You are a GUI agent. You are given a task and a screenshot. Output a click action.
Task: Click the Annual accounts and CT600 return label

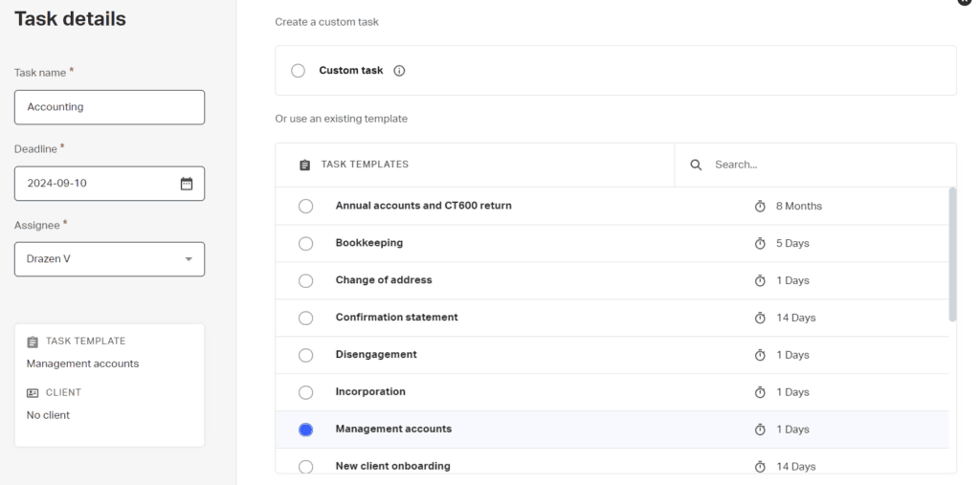point(423,206)
